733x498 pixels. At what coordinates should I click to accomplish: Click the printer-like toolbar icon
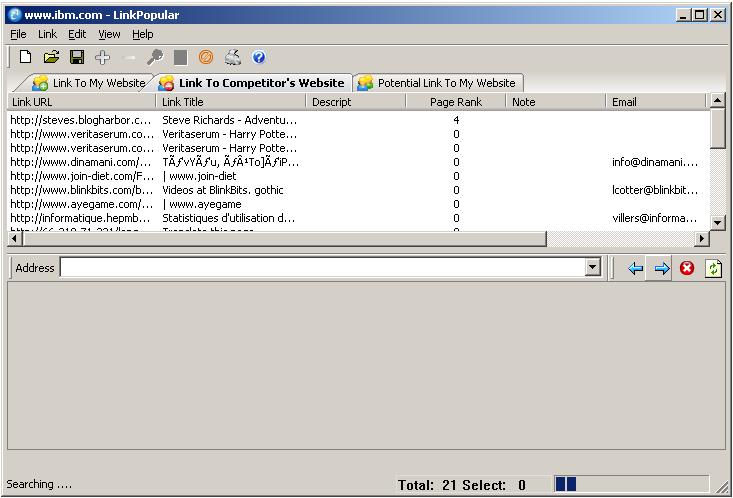pos(232,57)
